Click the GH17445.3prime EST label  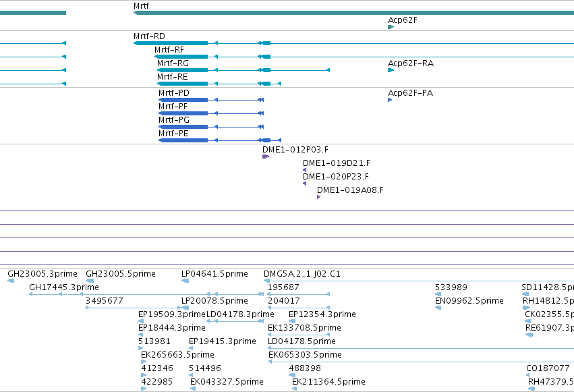pyautogui.click(x=64, y=287)
